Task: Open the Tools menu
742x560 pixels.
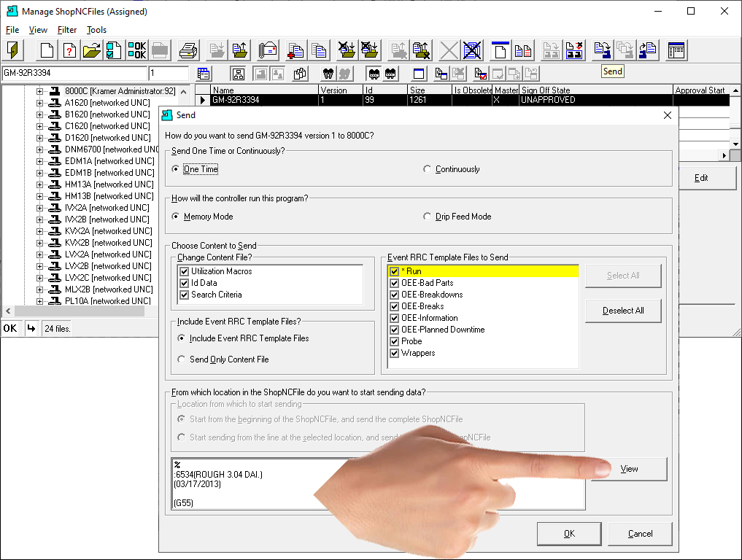Action: click(x=96, y=30)
